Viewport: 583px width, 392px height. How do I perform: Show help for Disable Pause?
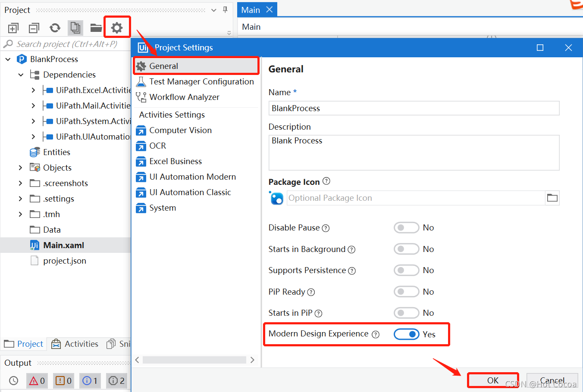tap(326, 228)
